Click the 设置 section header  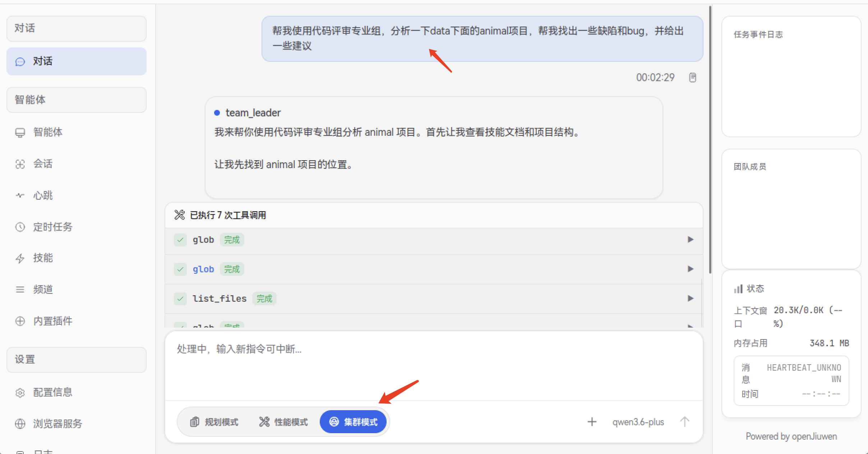click(77, 360)
